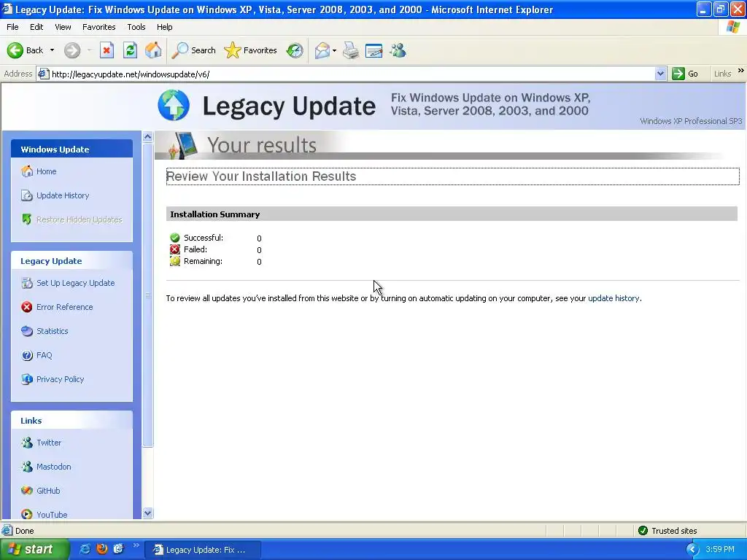
Task: Click the Go button
Action: (x=685, y=74)
